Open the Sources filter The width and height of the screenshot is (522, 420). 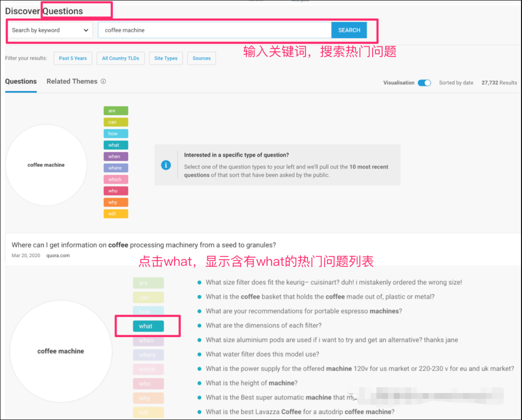(201, 58)
